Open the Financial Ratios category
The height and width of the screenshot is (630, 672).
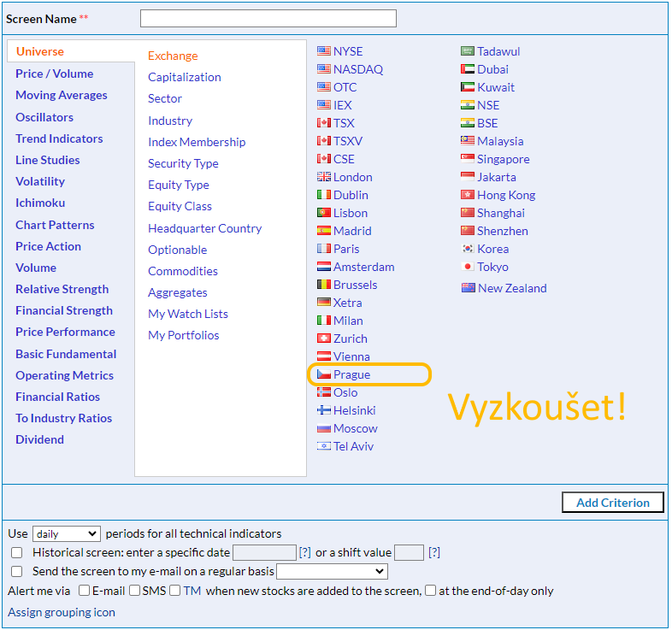pyautogui.click(x=57, y=397)
